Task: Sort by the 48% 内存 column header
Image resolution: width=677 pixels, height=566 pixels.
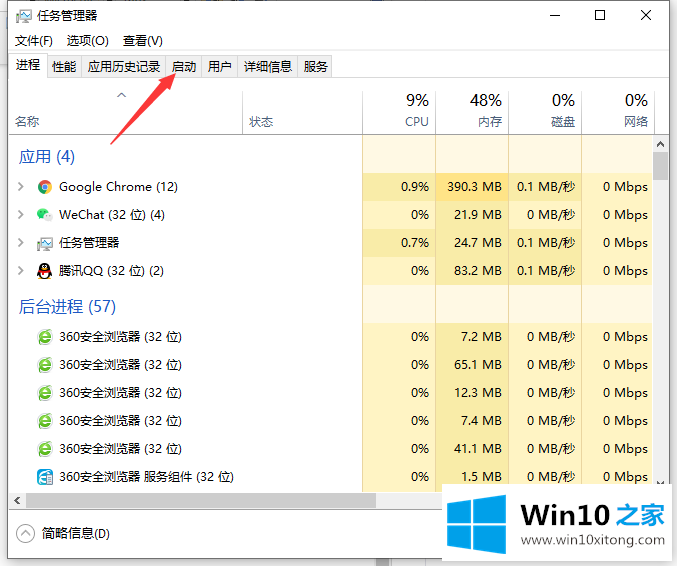Action: click(472, 111)
